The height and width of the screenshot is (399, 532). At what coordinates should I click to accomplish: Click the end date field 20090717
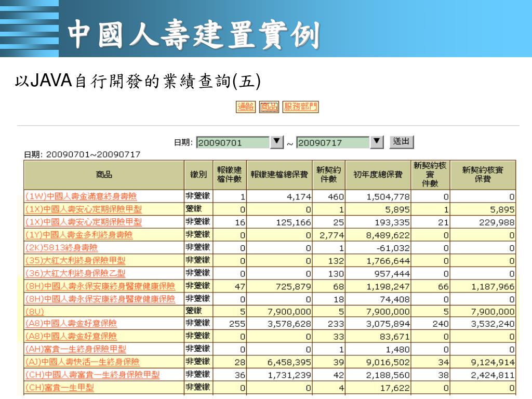(333, 142)
